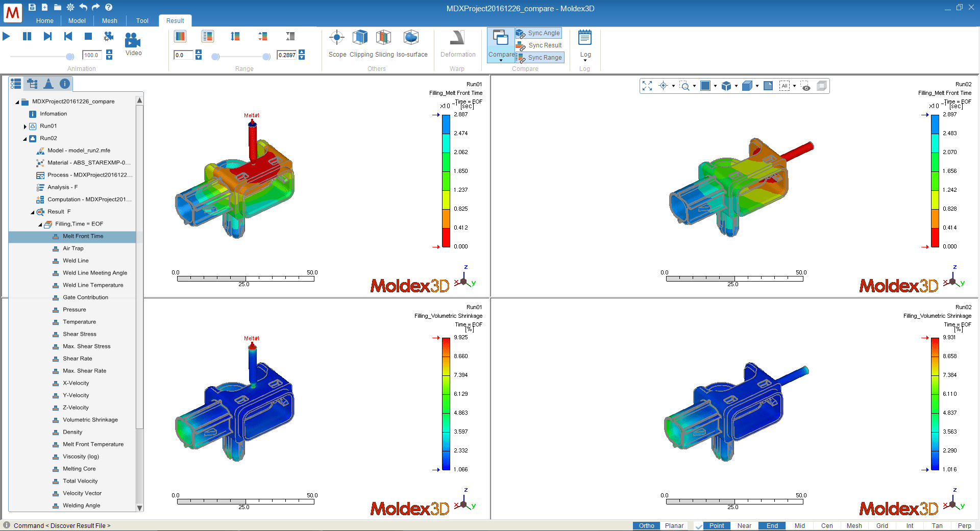The width and height of the screenshot is (980, 531).
Task: Open settings gear in title bar
Action: (70, 7)
